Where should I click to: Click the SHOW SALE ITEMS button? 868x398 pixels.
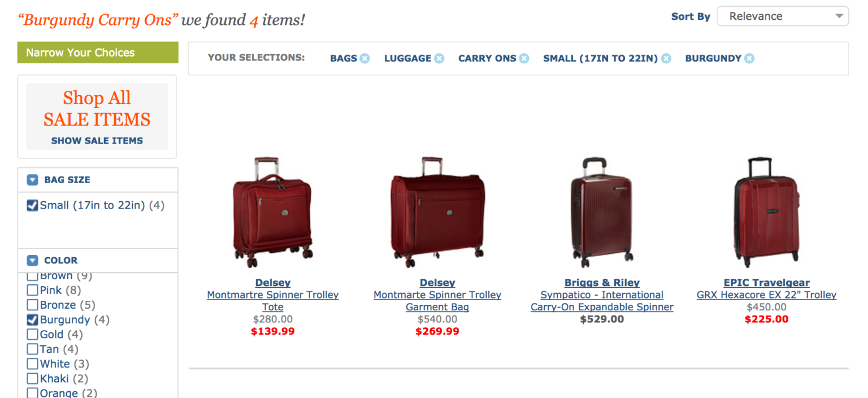[97, 140]
